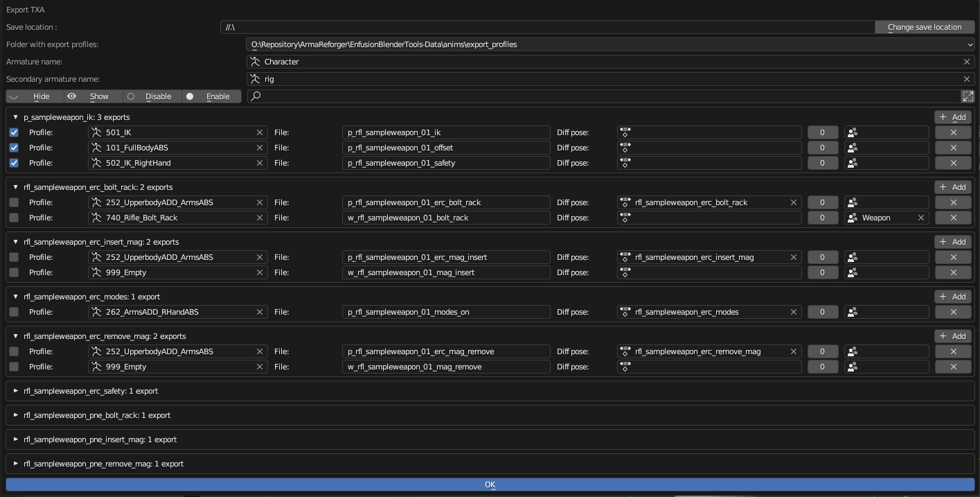Collapse the p_sampleweapon_ik section
The image size is (980, 497).
click(x=16, y=117)
